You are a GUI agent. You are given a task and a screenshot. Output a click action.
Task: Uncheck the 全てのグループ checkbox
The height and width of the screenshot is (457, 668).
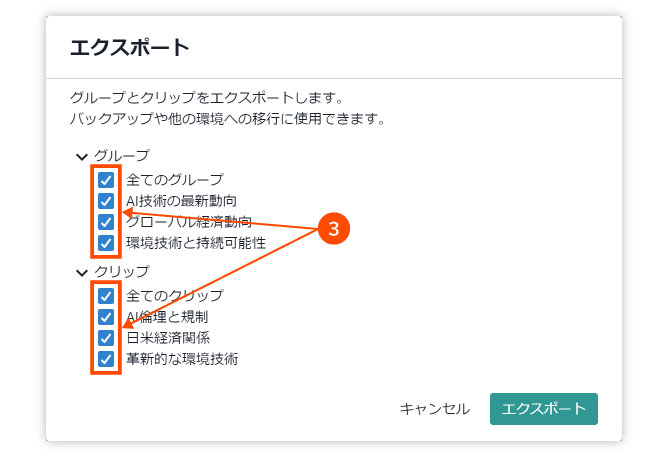(106, 180)
